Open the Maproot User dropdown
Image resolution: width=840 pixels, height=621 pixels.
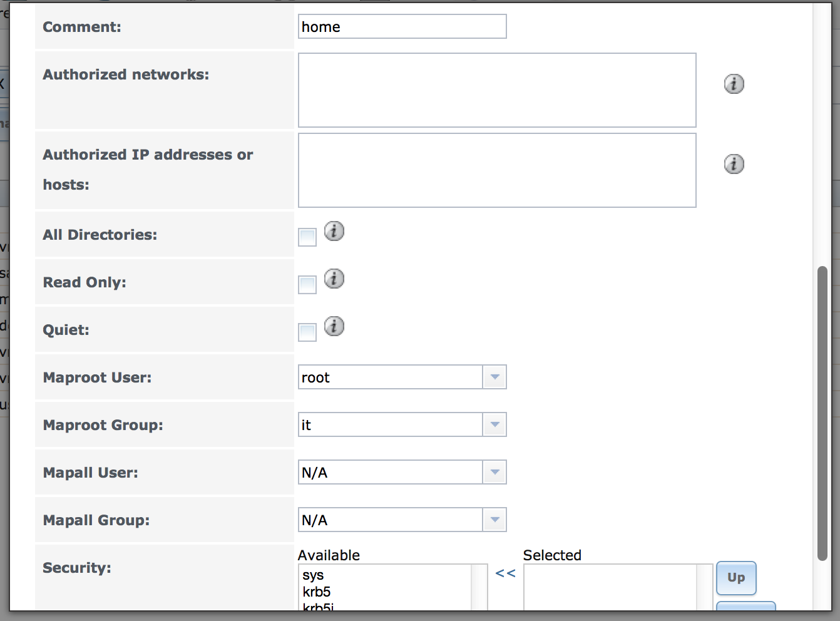pyautogui.click(x=494, y=377)
